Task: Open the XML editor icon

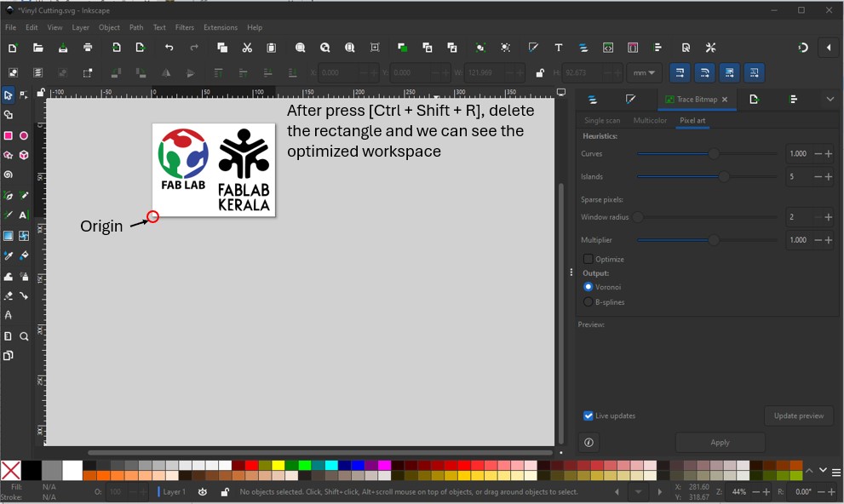Action: (608, 48)
